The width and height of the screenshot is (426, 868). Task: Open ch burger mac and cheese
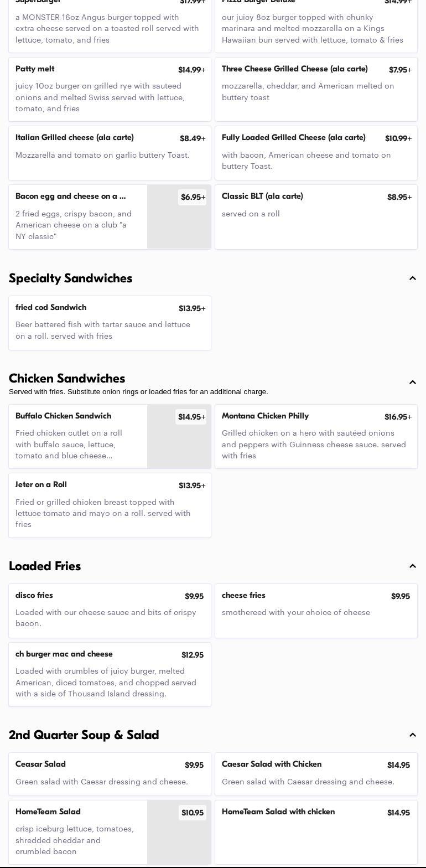tap(110, 674)
